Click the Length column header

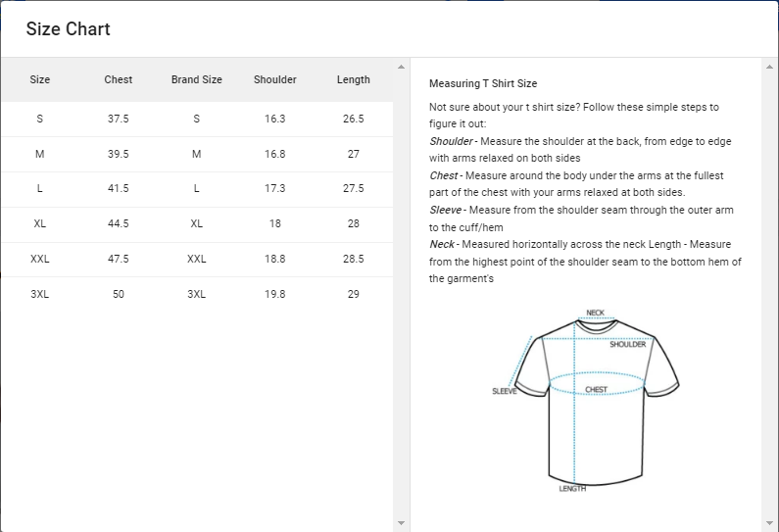pos(354,79)
